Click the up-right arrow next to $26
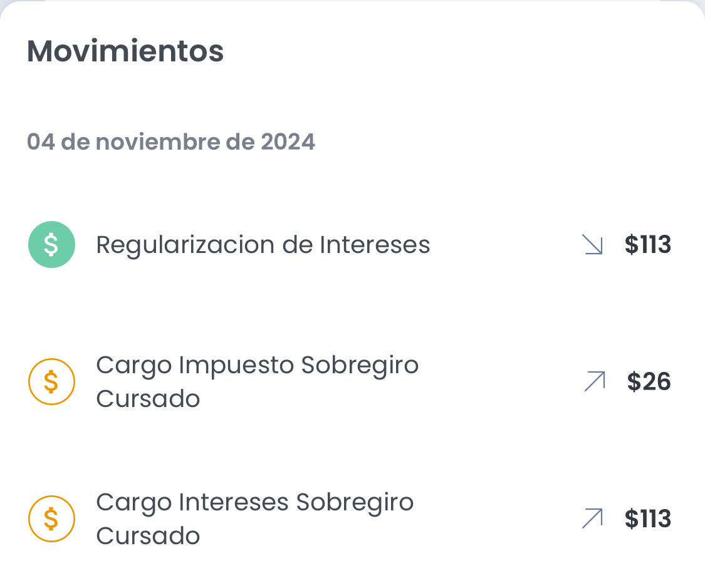705x588 pixels. pos(594,381)
